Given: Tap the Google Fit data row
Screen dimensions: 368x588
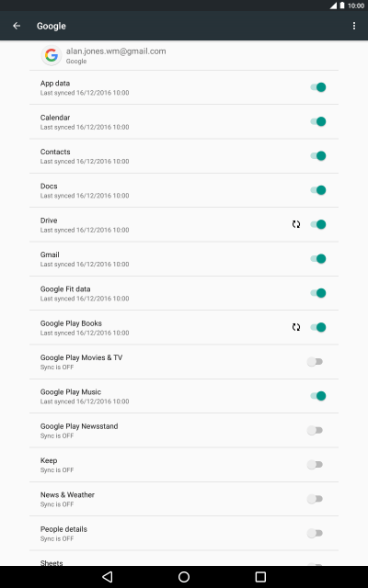Looking at the screenshot, I should pos(184,293).
